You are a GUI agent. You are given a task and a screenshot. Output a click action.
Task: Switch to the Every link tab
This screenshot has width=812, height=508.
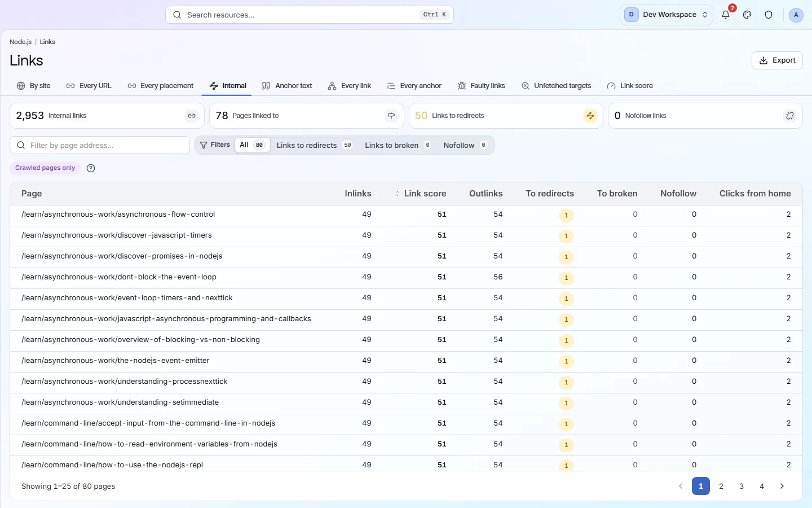click(350, 86)
